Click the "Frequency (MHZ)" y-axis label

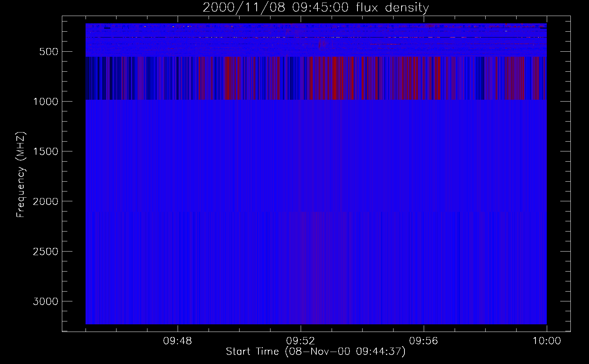(21, 175)
